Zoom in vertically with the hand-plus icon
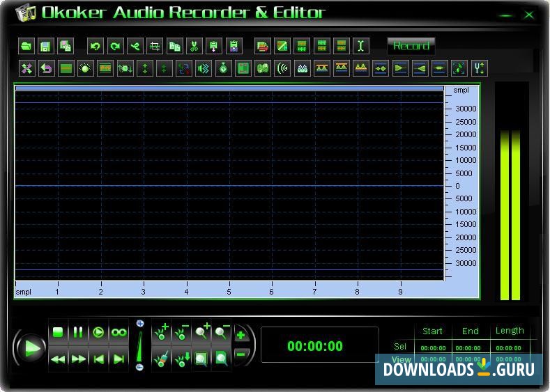Screen dimensions: 550x392 pyautogui.click(x=161, y=331)
